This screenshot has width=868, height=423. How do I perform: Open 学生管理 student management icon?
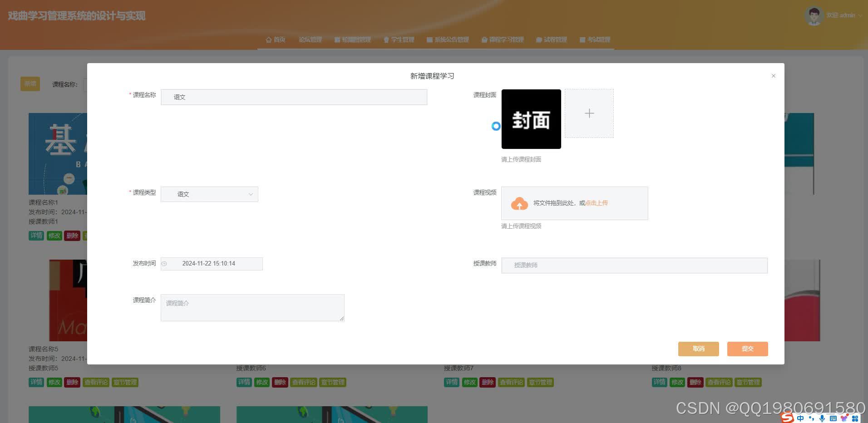(385, 39)
